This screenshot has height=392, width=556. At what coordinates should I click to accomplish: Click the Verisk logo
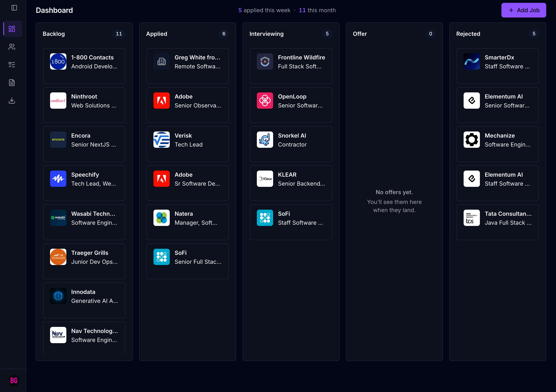162,139
